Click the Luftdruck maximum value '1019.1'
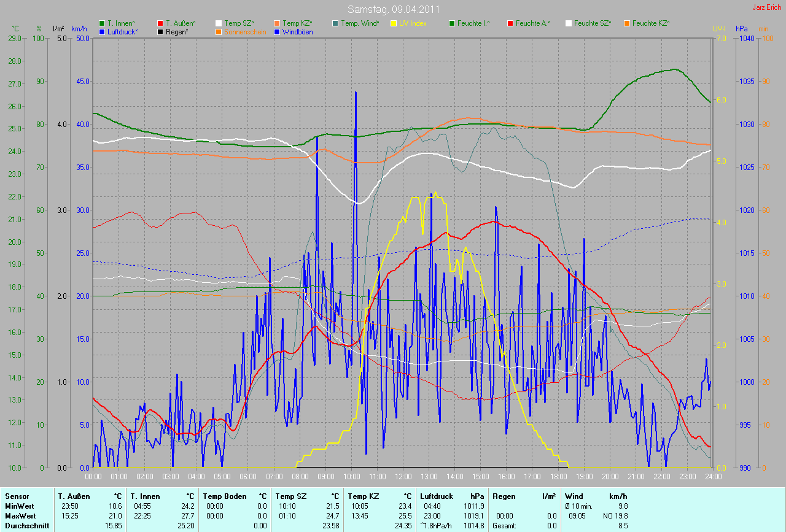786x532 pixels. [473, 515]
